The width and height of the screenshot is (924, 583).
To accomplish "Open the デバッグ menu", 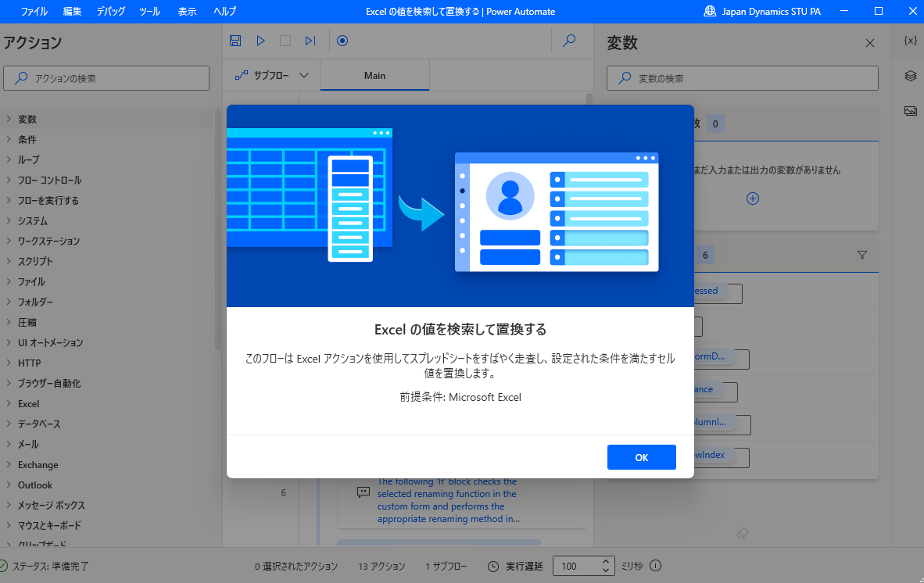I will pos(111,11).
